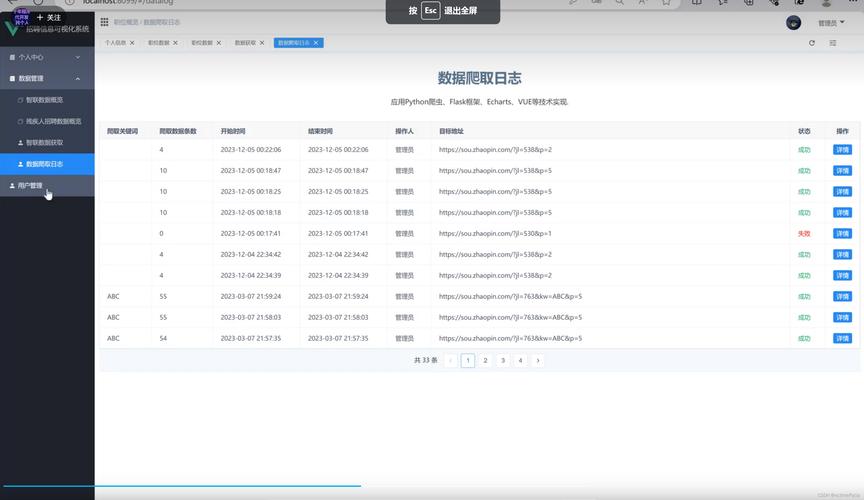Click the next page arrow in pagination
Viewport: 864px width, 500px height.
pyautogui.click(x=538, y=360)
